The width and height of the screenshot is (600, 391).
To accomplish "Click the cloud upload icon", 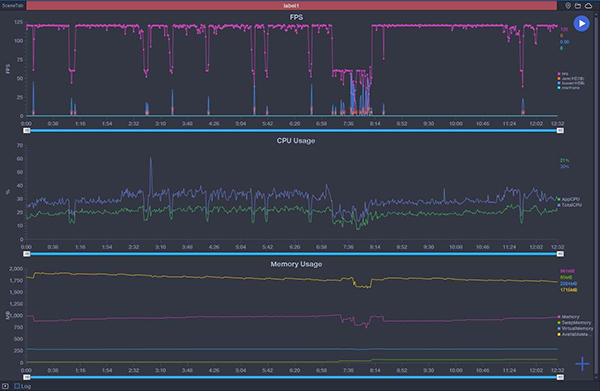I will coord(588,5).
